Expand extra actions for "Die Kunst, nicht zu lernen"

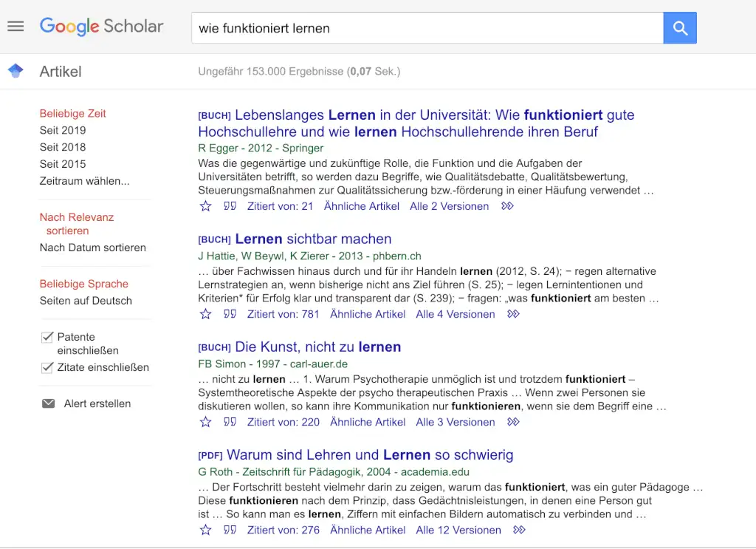point(512,422)
